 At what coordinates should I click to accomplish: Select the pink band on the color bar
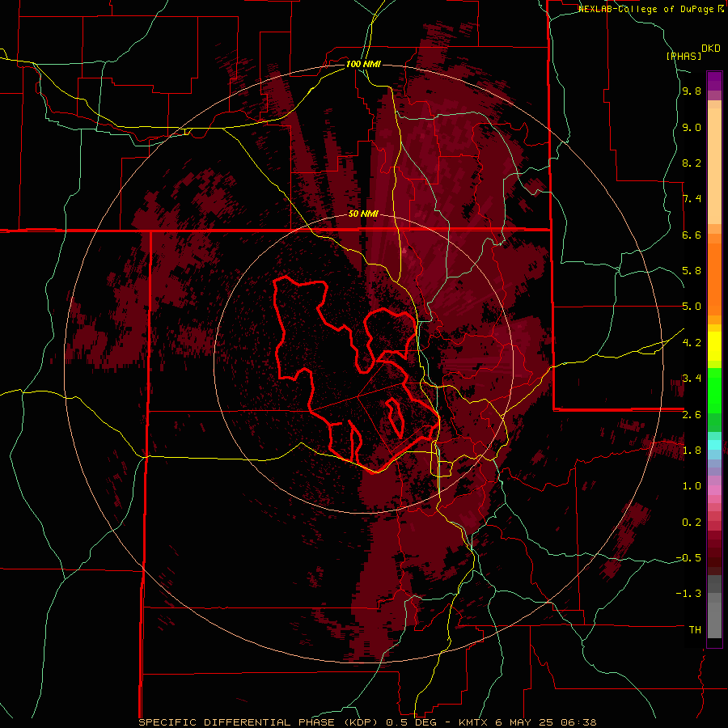click(x=714, y=490)
